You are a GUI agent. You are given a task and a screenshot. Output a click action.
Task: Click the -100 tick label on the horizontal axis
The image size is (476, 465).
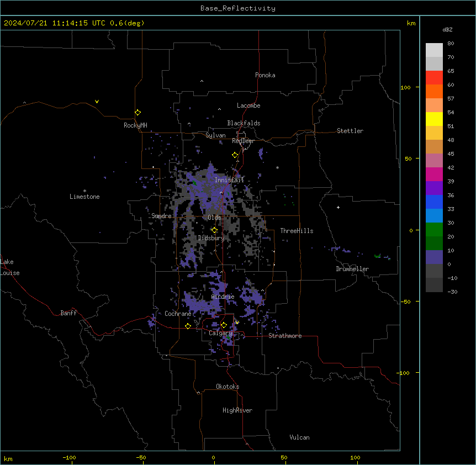pyautogui.click(x=70, y=458)
